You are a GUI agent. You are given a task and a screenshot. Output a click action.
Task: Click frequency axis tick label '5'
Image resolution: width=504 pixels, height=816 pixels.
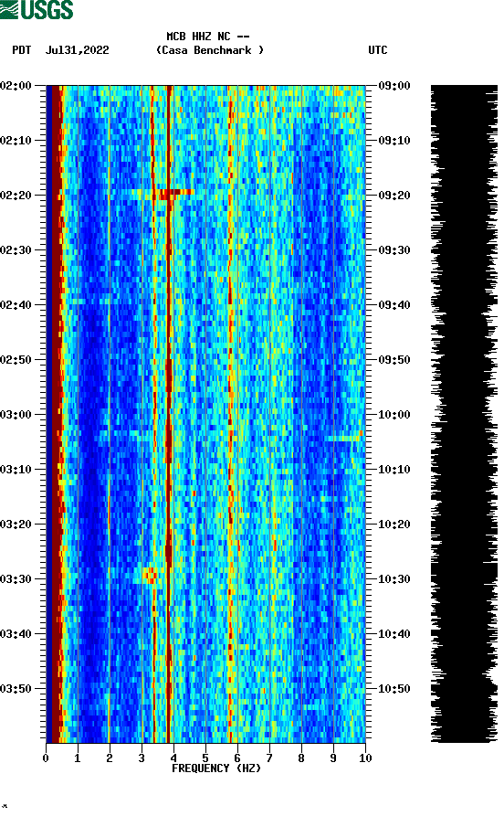click(205, 758)
